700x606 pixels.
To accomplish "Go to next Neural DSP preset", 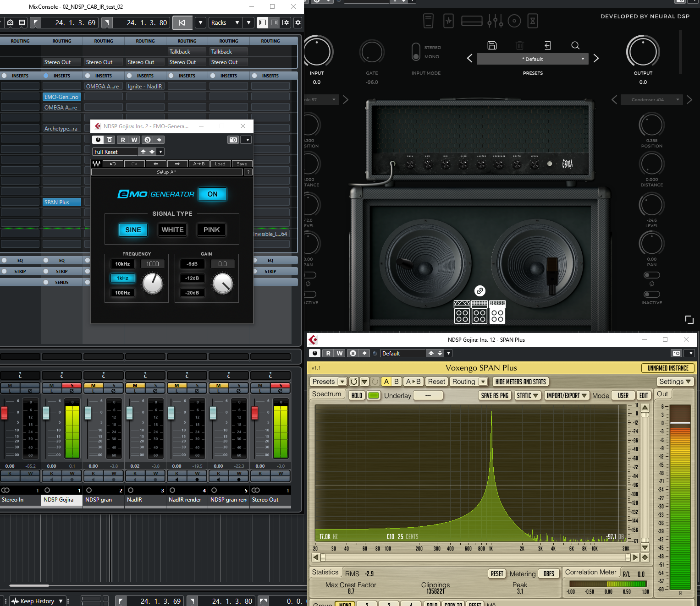I will [596, 58].
